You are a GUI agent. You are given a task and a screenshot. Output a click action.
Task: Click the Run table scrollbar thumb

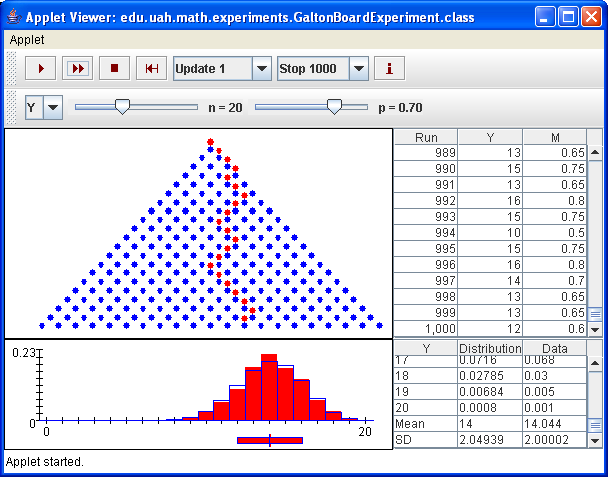tap(595, 314)
